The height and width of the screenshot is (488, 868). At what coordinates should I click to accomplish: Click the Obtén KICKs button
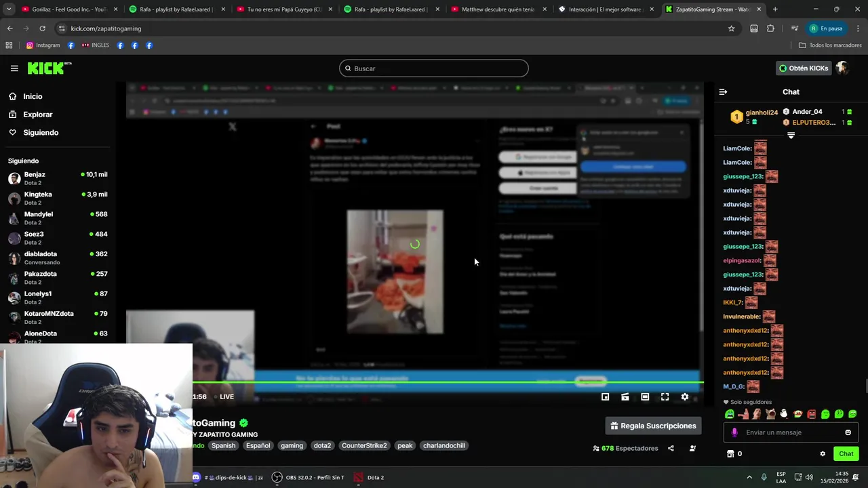point(804,68)
